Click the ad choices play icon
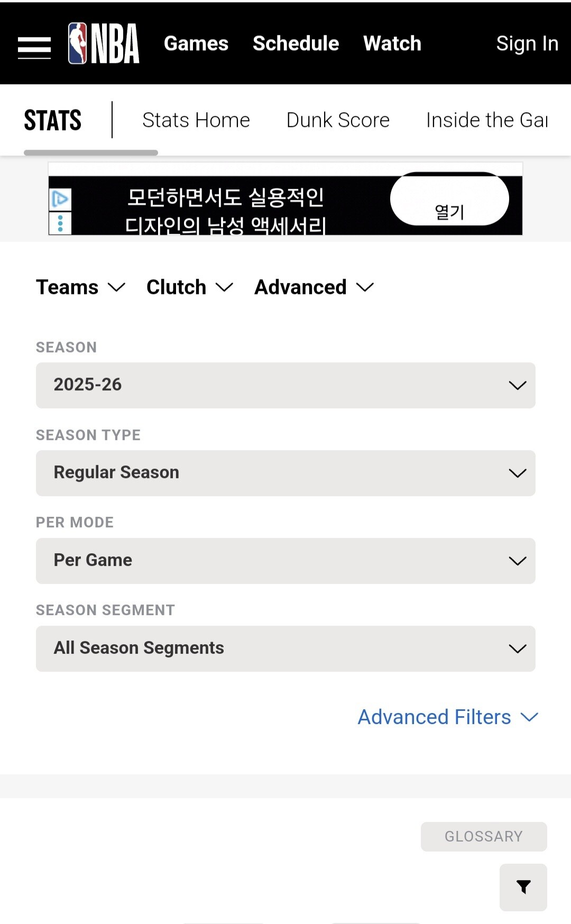Viewport: 571px width, 924px height. (60, 199)
